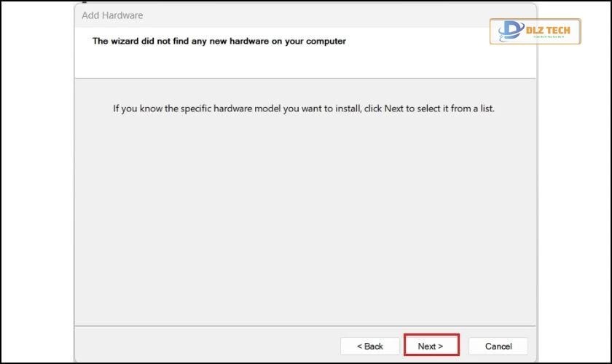Image resolution: width=612 pixels, height=364 pixels.
Task: Cancel the Add Hardware wizard
Action: coord(498,346)
